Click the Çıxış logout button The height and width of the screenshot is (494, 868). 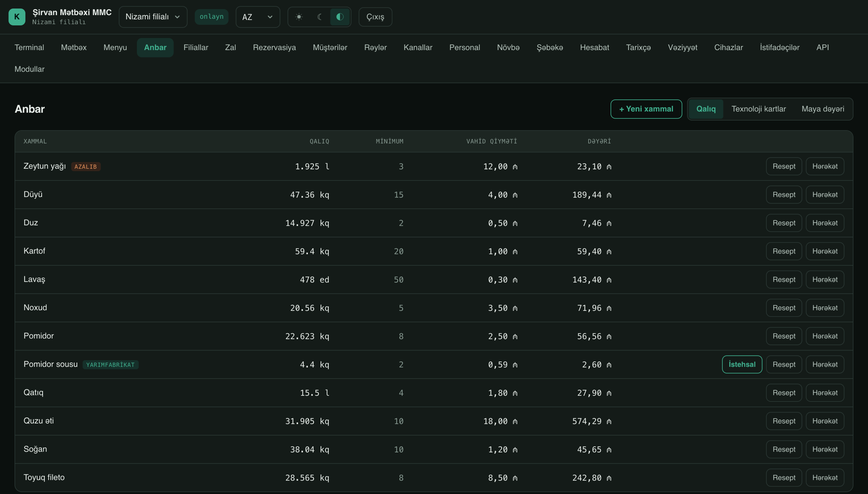[x=375, y=17]
